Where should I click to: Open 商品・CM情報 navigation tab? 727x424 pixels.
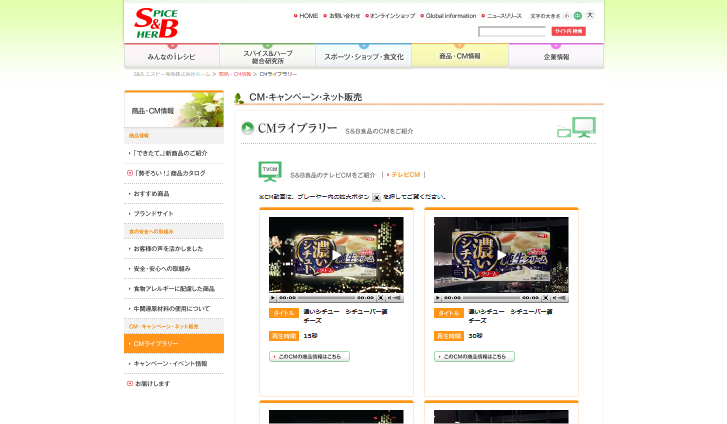click(460, 56)
